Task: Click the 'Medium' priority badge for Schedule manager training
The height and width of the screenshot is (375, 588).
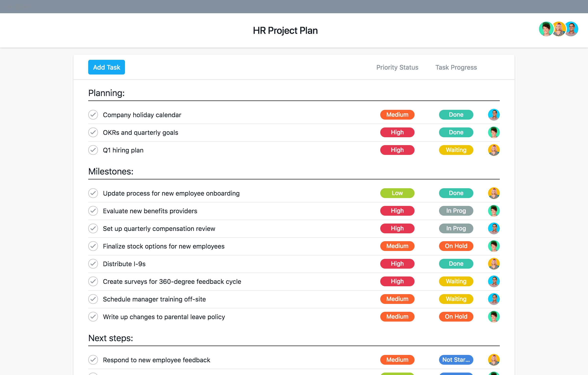Action: pyautogui.click(x=396, y=299)
